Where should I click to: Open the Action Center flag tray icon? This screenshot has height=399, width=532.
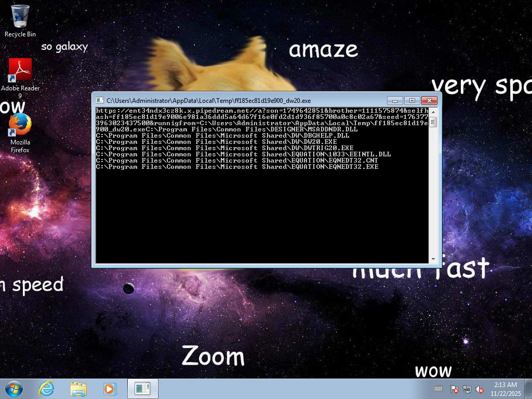[454, 389]
